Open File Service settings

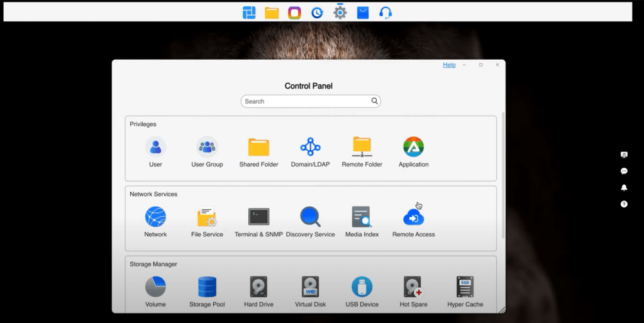(207, 217)
